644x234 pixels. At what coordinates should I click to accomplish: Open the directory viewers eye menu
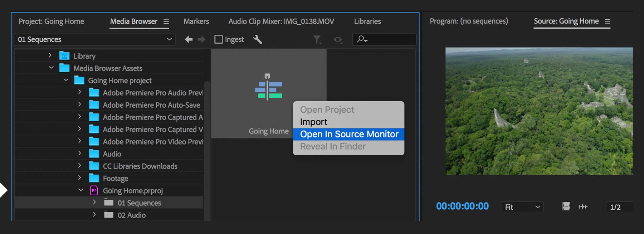pos(338,40)
